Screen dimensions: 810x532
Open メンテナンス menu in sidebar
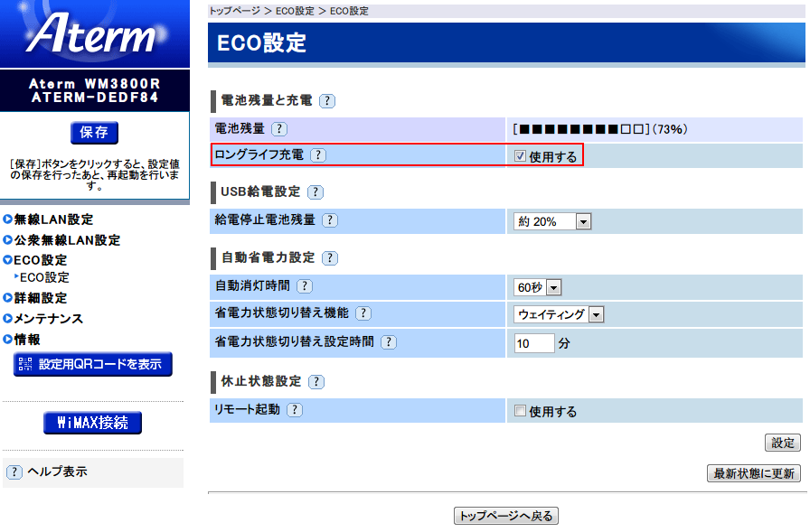48,319
